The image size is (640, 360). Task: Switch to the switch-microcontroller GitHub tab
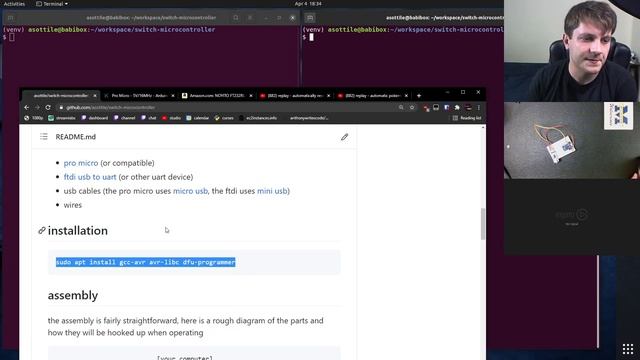(x=60, y=96)
